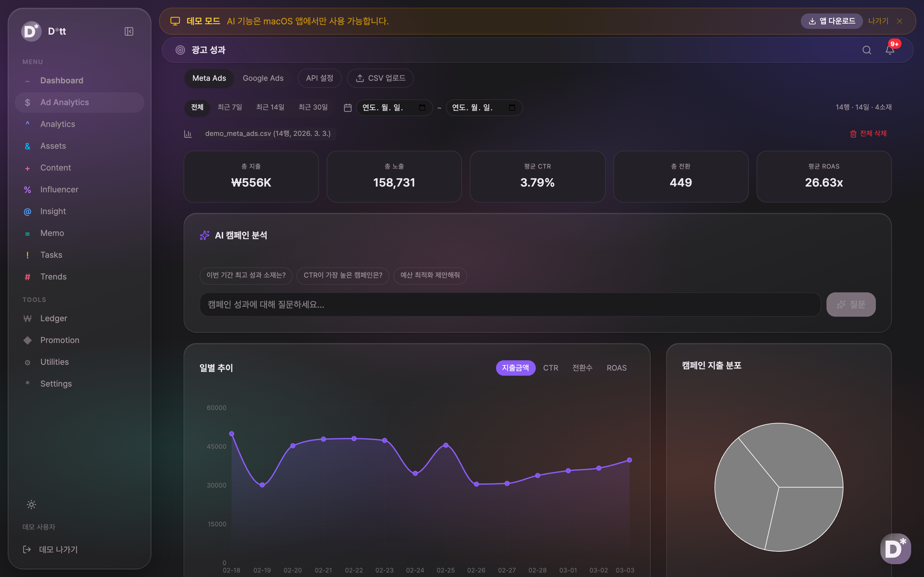Viewport: 924px width, 577px height.
Task: Open the notifications bell
Action: point(890,50)
